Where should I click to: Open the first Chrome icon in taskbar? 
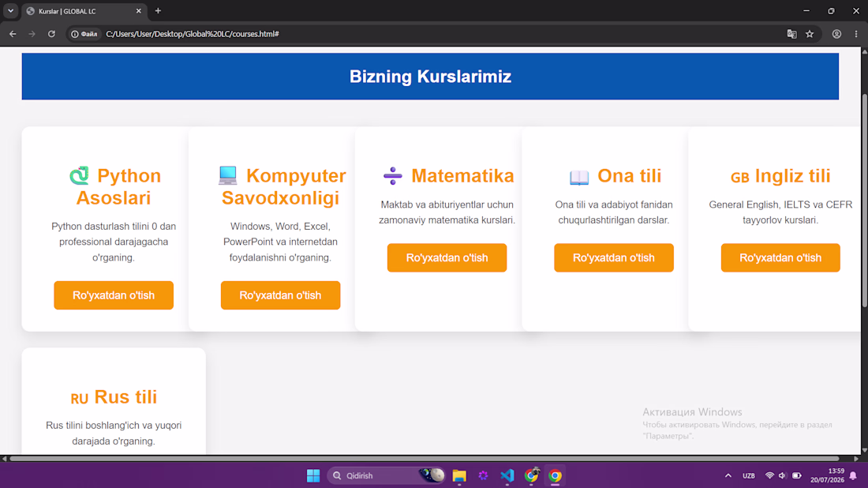pos(531,475)
